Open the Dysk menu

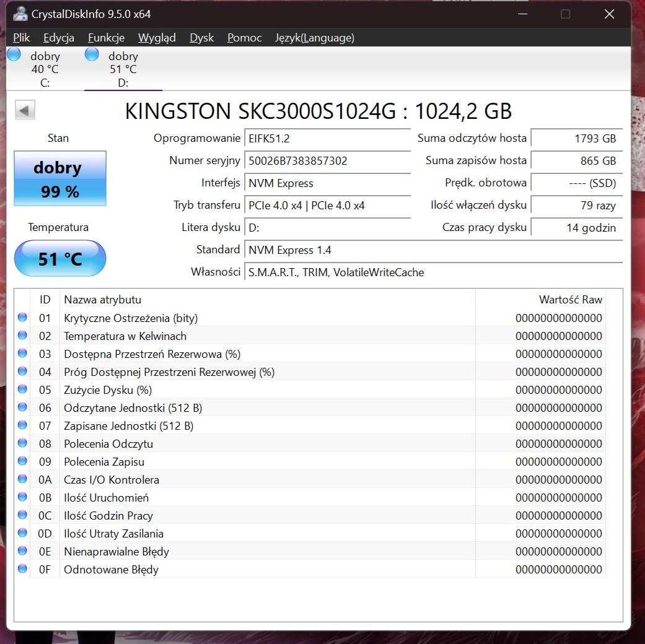click(x=201, y=38)
